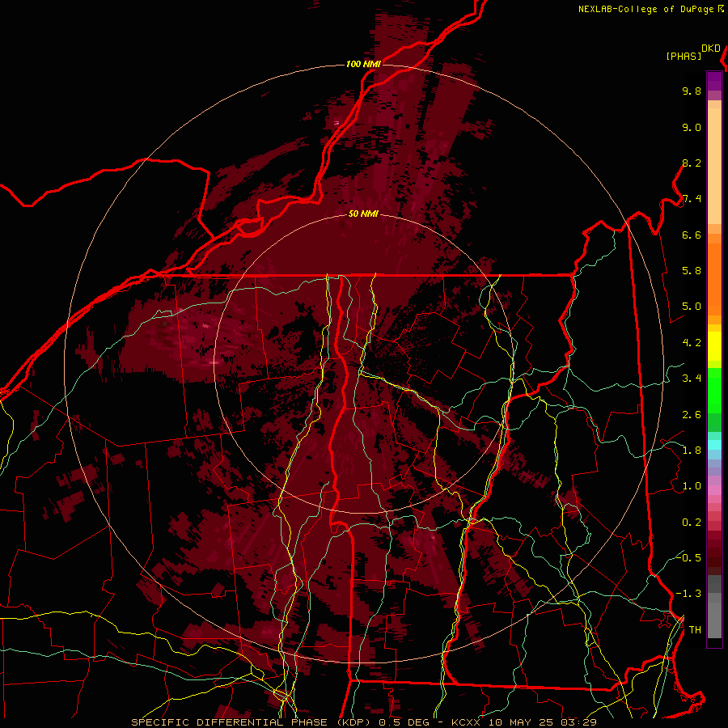728x728 pixels.
Task: Click the bright green segment of color scale
Action: tap(714, 391)
